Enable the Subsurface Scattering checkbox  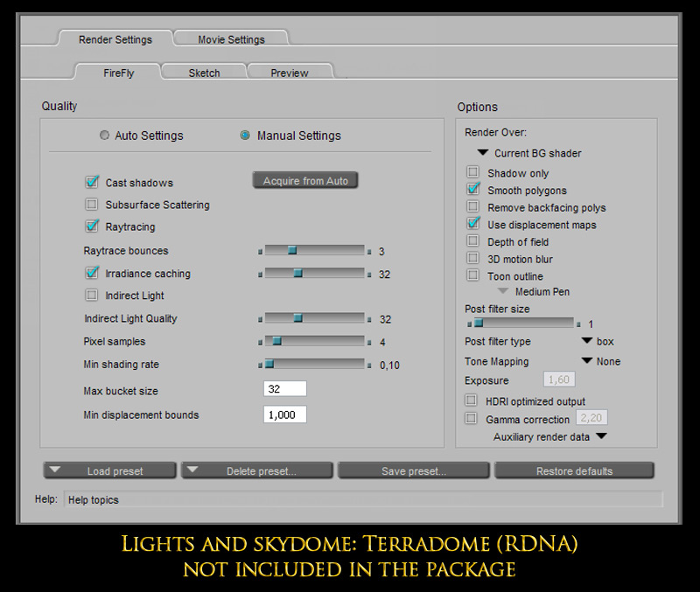pos(92,205)
